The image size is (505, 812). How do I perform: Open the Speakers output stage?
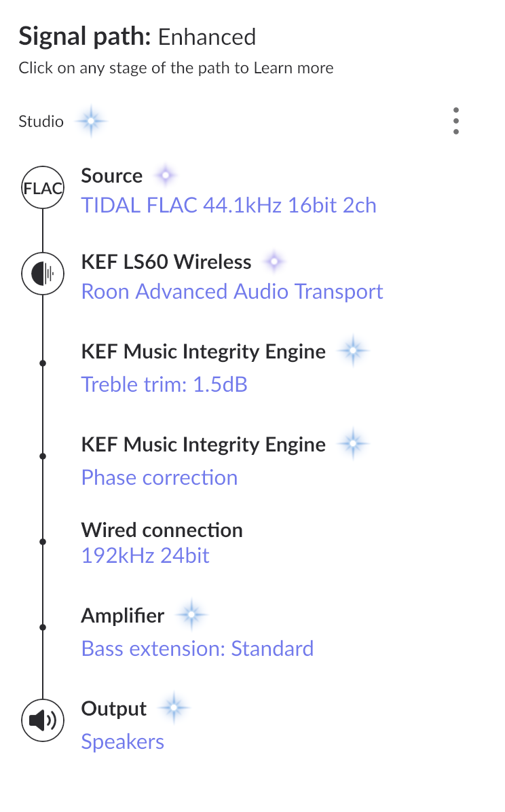[x=123, y=741]
